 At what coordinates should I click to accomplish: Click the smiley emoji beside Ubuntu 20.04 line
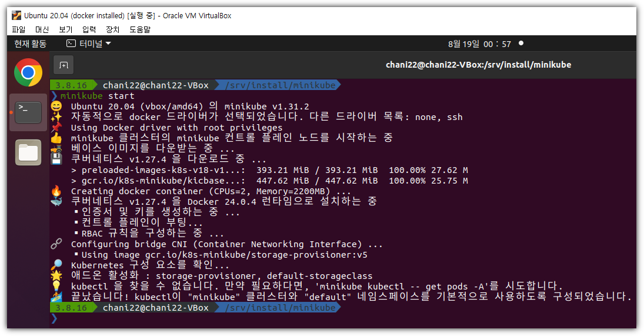56,107
